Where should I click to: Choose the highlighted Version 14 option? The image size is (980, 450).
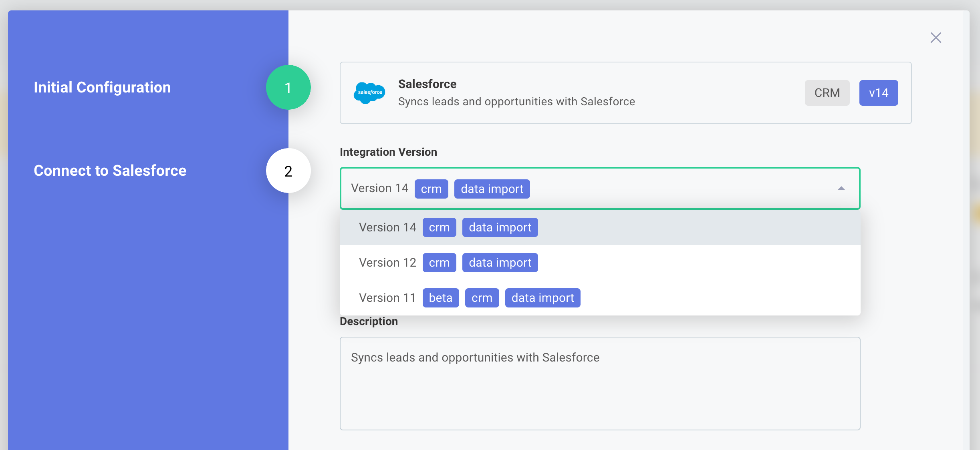[x=387, y=227]
